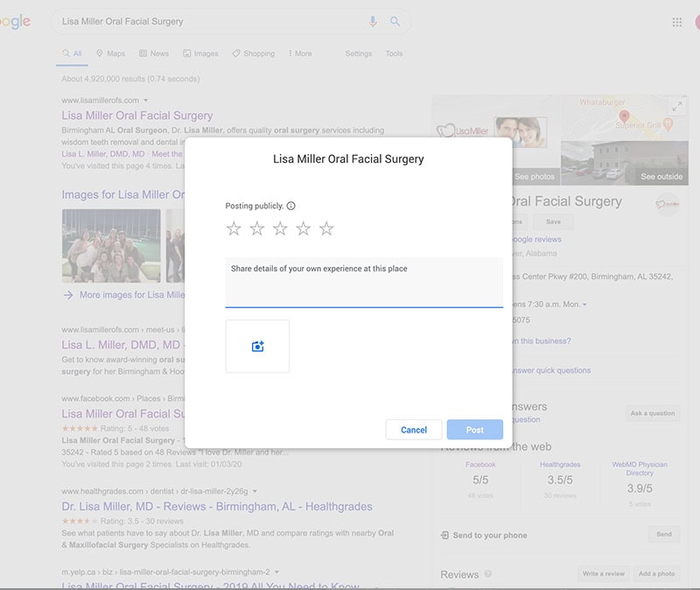Click the review text field
This screenshot has height=590, width=700.
pos(364,282)
